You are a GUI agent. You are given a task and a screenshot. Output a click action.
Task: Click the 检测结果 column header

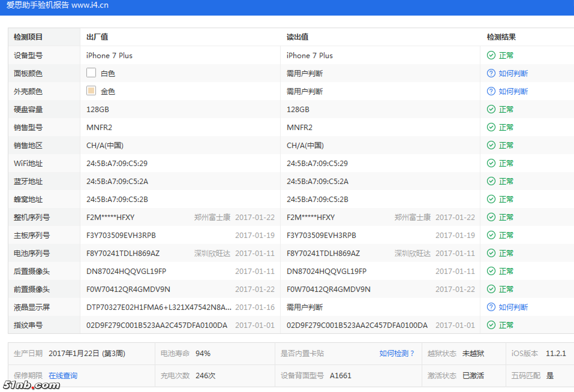[x=501, y=37]
